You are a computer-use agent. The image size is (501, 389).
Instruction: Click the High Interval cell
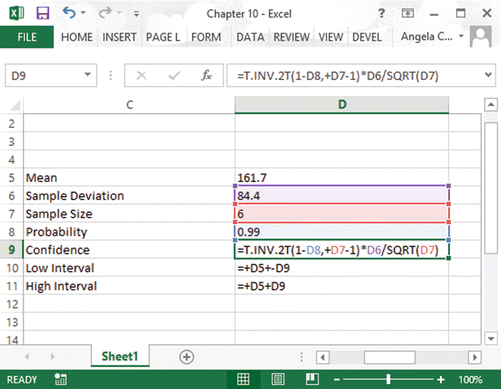point(129,286)
